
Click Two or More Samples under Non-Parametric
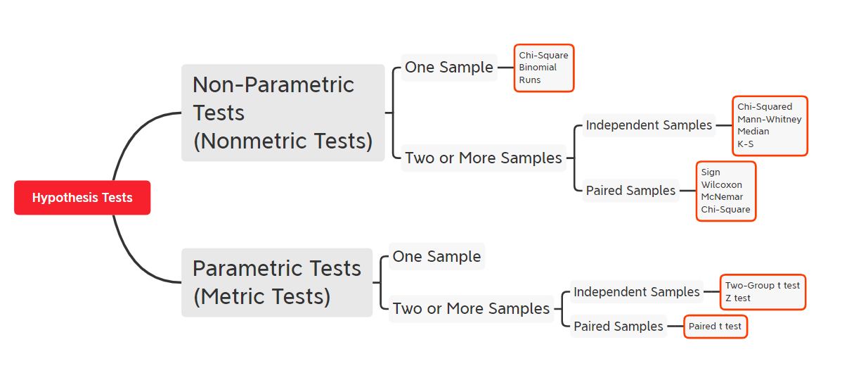(484, 158)
